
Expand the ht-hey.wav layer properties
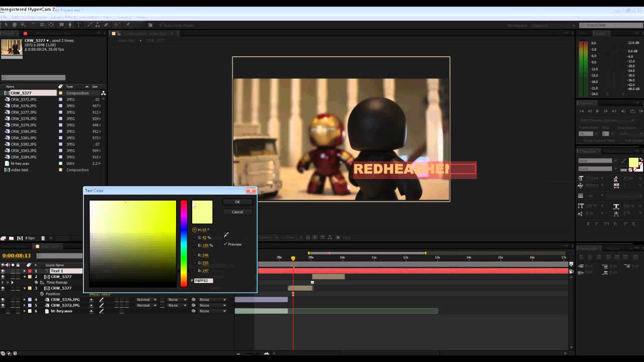24,311
